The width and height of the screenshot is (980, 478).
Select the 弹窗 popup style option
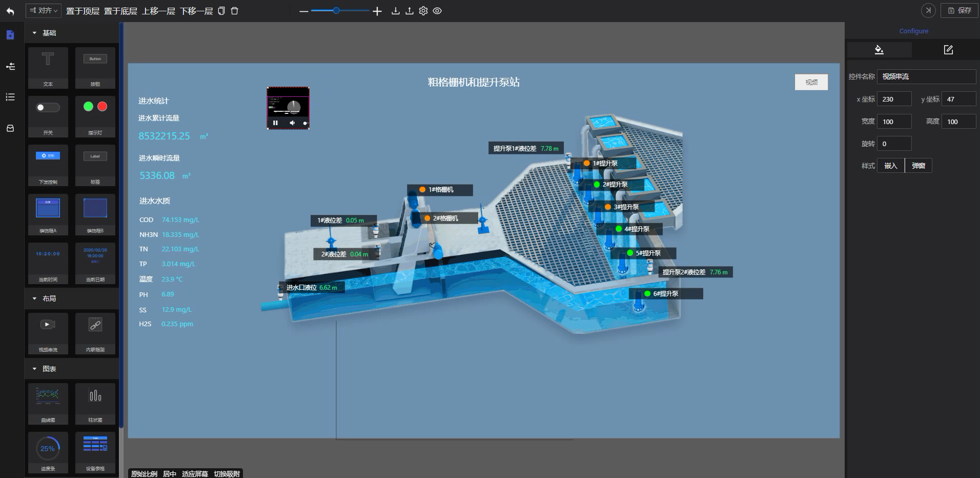918,166
